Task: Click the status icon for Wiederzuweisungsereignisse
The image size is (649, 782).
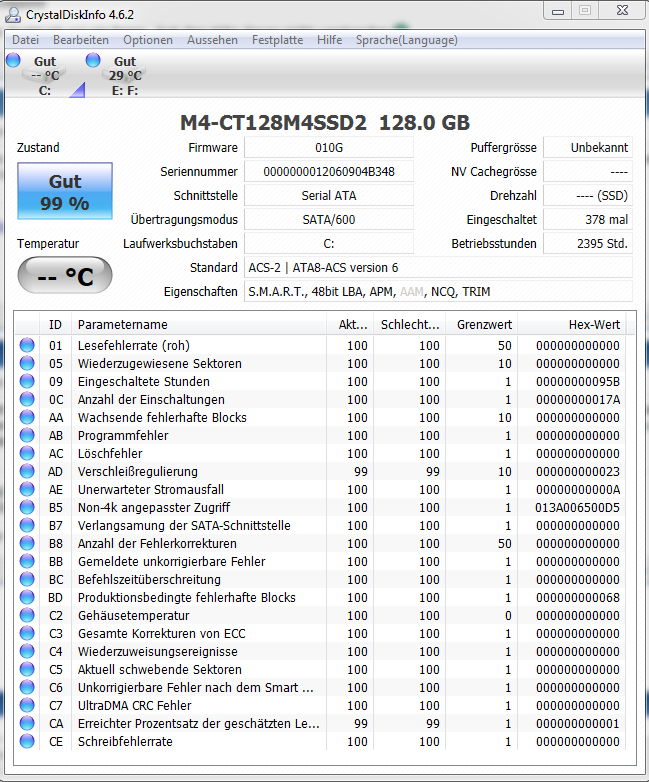Action: click(x=27, y=651)
